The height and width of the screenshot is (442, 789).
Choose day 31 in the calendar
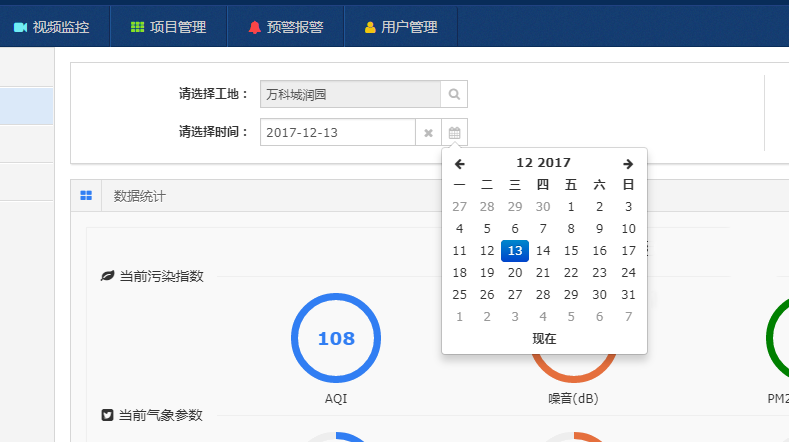click(x=628, y=295)
